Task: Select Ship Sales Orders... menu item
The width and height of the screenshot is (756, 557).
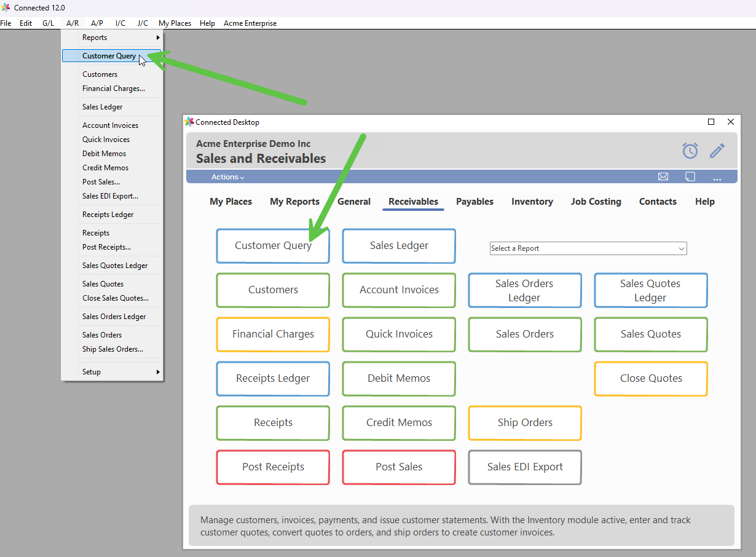Action: (112, 349)
